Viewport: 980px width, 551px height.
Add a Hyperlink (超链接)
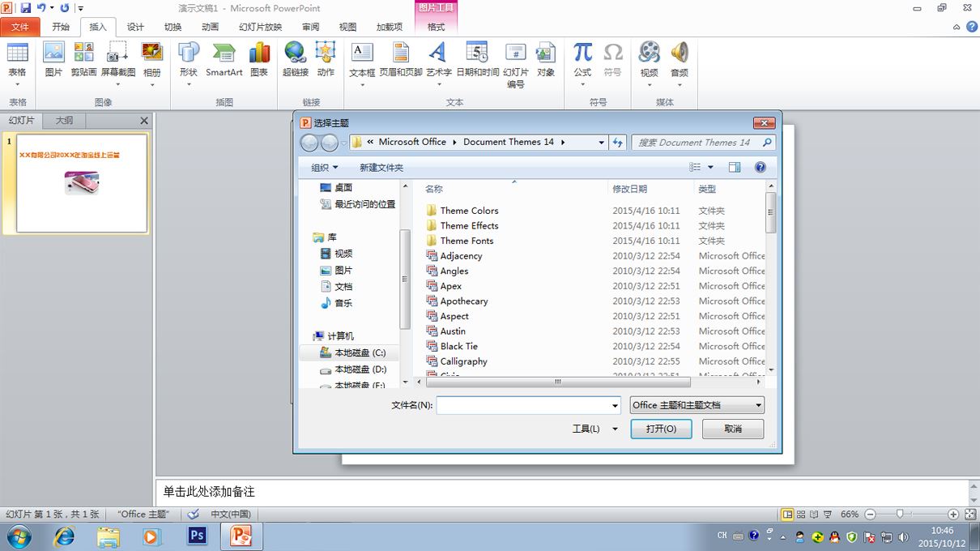click(x=296, y=60)
